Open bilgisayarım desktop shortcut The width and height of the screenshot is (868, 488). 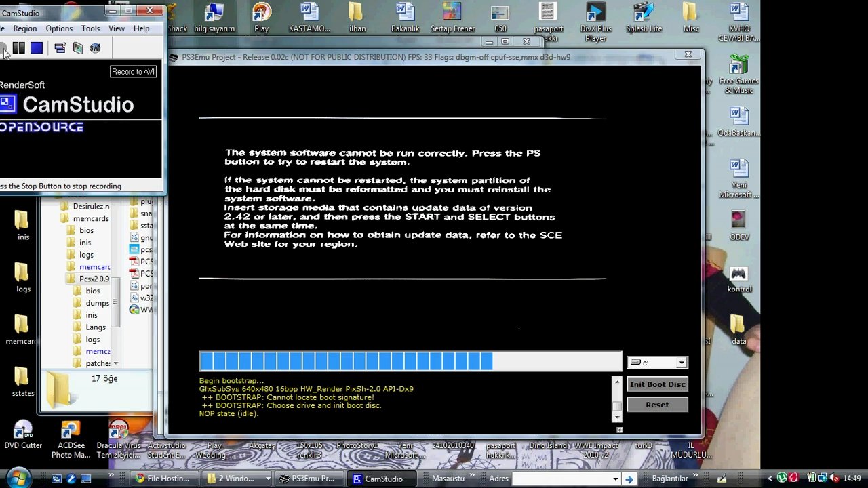(214, 18)
